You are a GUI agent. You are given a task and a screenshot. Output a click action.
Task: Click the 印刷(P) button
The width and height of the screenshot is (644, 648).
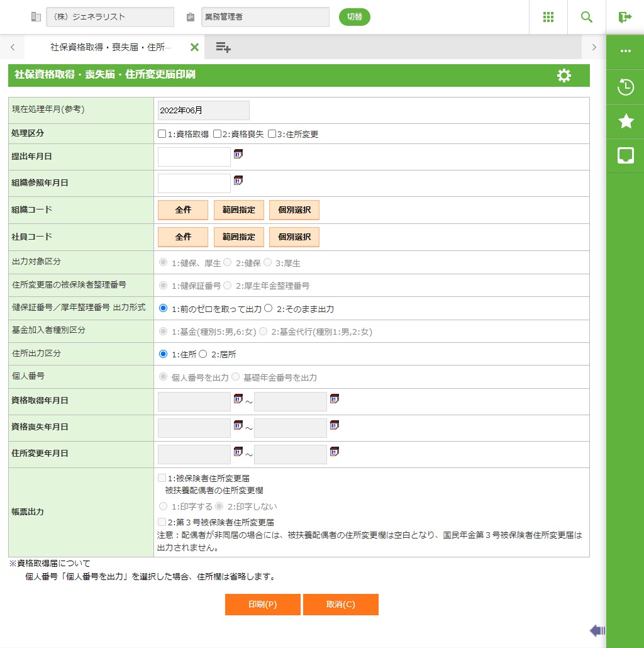262,605
